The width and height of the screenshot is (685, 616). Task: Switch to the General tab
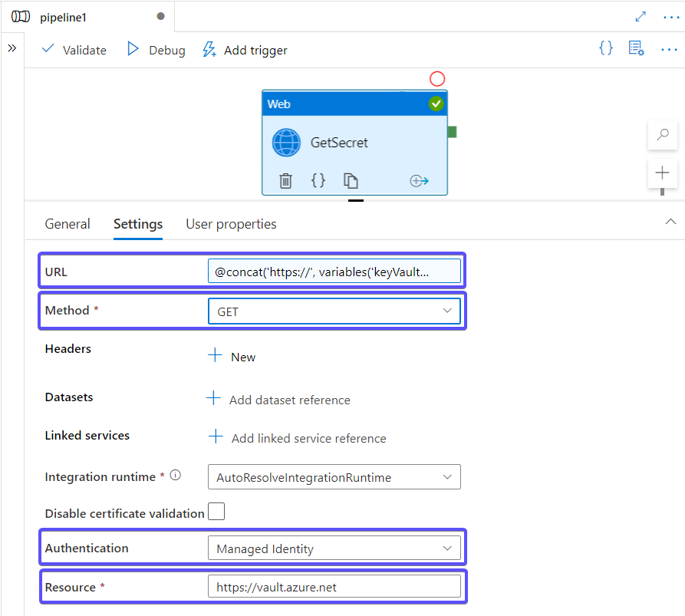point(68,224)
